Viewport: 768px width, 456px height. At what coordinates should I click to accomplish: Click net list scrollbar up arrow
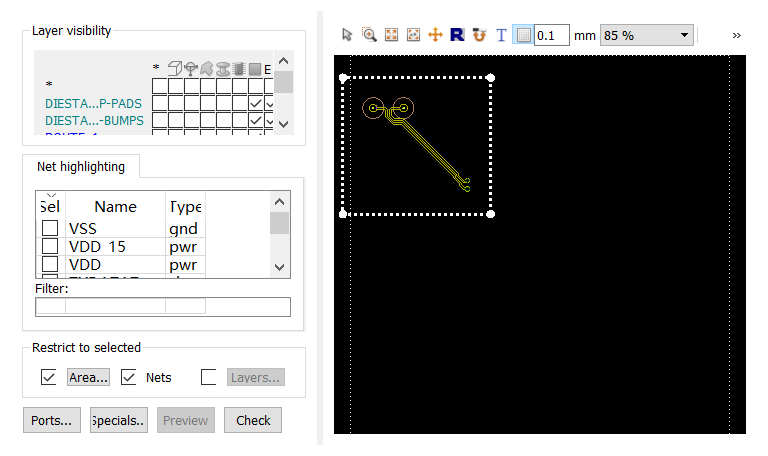click(279, 201)
